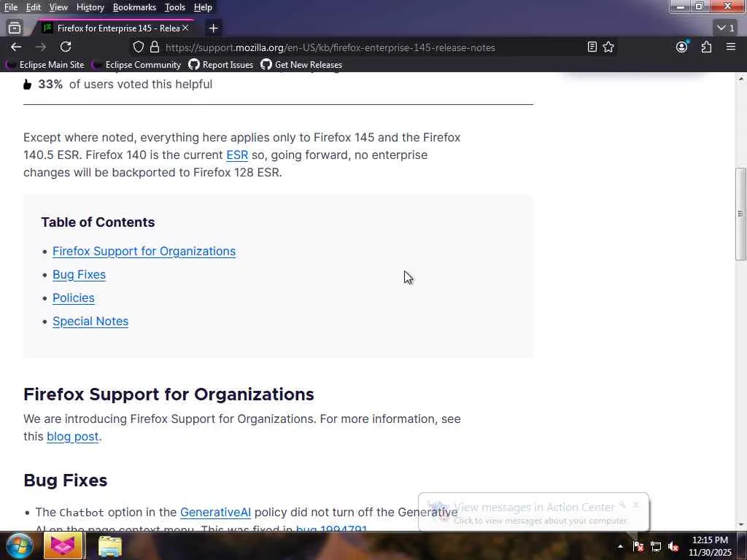Open the File menu

tap(10, 7)
